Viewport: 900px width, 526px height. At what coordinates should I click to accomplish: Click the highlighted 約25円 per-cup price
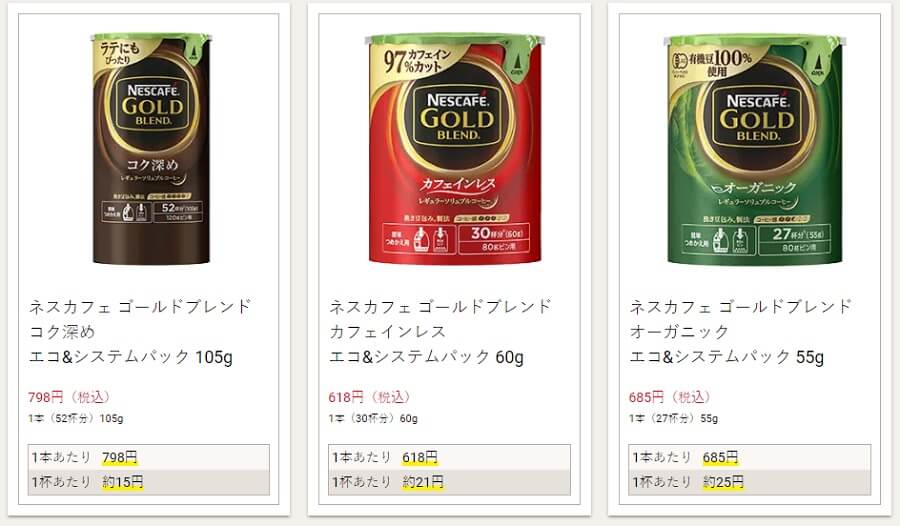[723, 482]
